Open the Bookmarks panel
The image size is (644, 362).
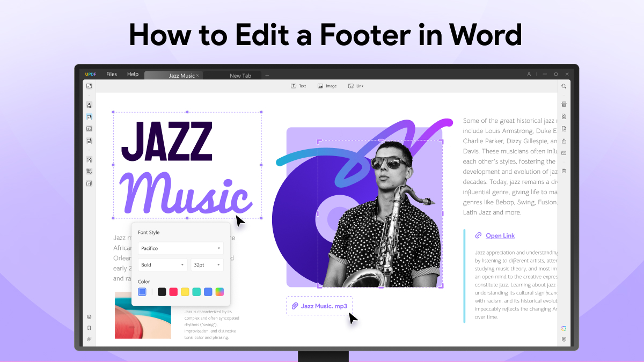pyautogui.click(x=89, y=328)
